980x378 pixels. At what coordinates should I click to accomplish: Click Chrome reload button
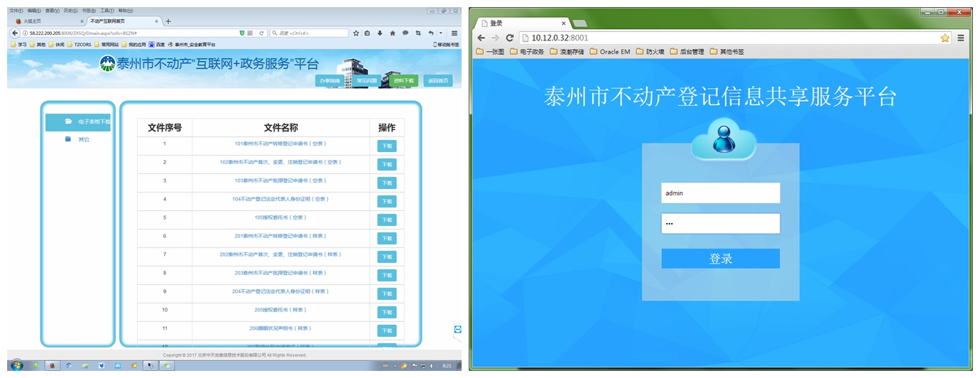point(509,38)
